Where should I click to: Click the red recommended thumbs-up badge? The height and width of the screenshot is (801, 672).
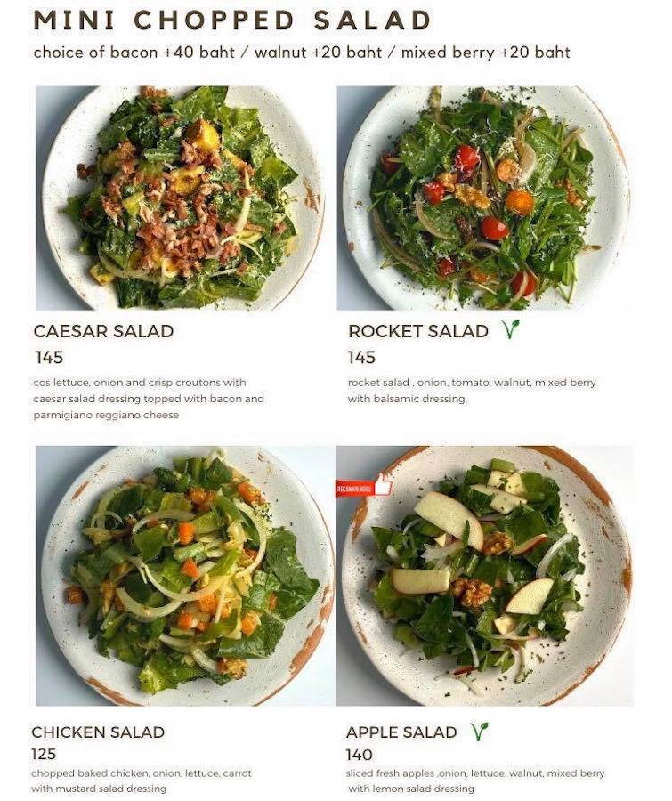[x=364, y=486]
